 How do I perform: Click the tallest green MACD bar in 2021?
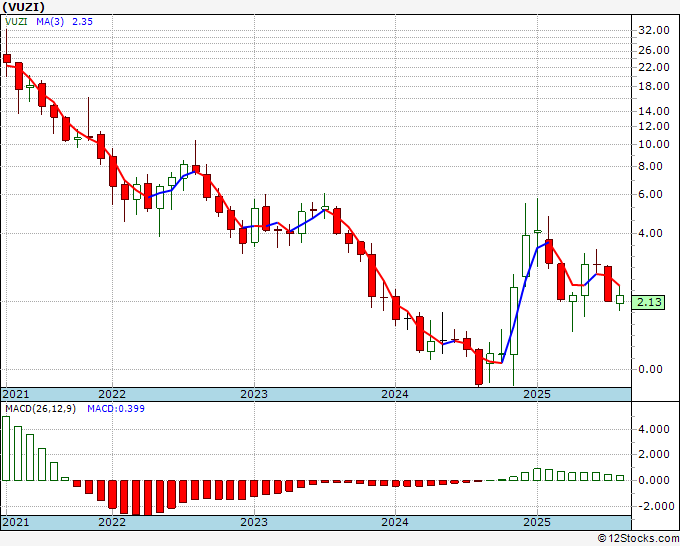6,448
